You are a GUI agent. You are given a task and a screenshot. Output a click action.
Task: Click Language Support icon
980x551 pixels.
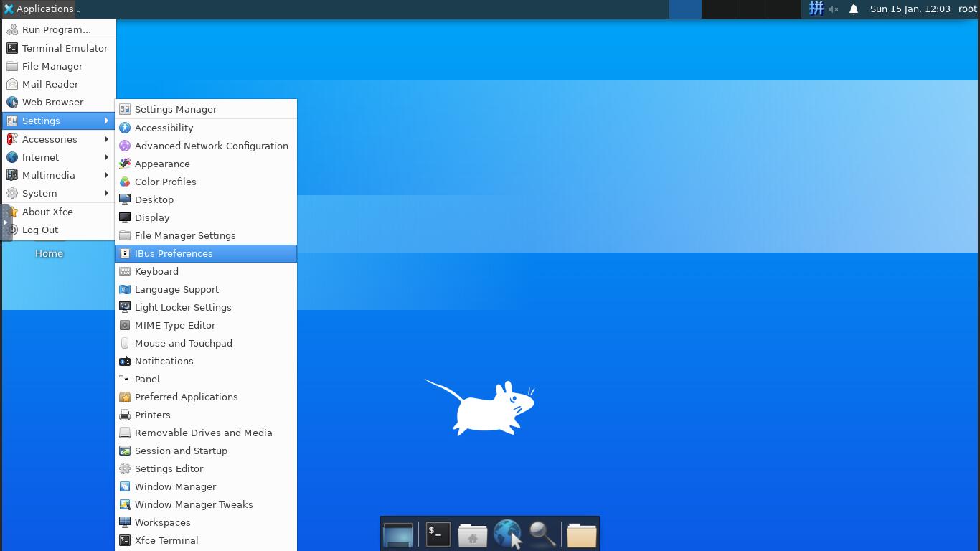coord(125,289)
